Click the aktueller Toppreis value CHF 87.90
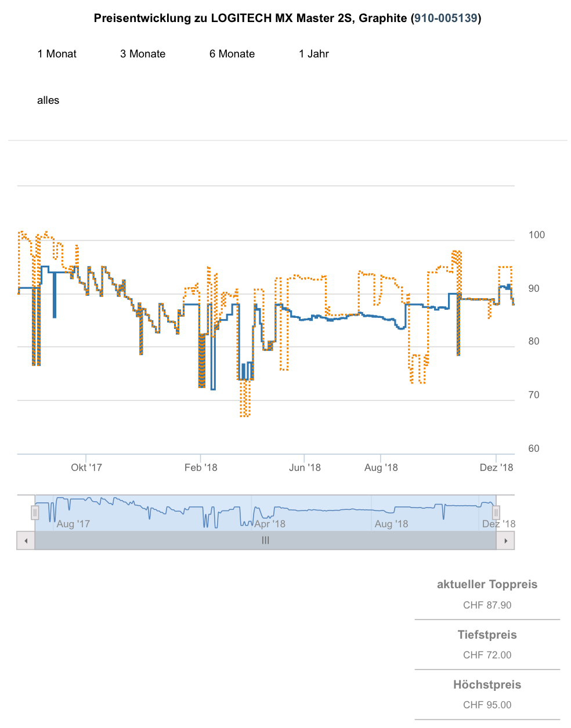Viewport: 571px width, 728px height. [487, 605]
